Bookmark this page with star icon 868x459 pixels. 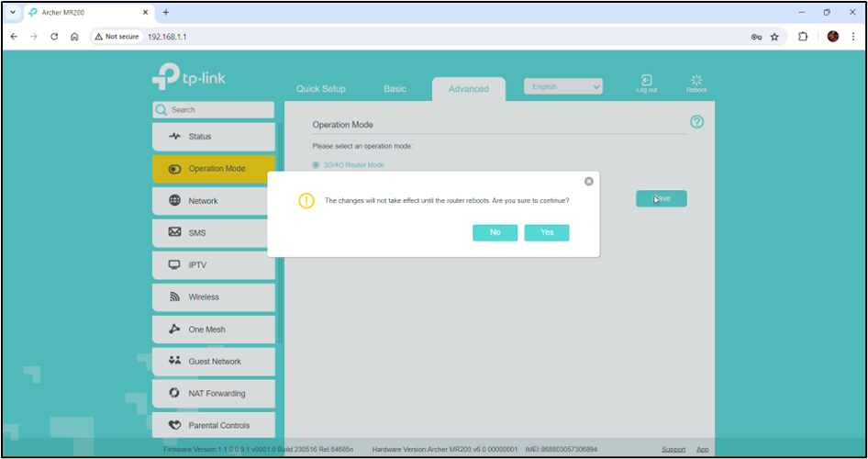click(774, 37)
